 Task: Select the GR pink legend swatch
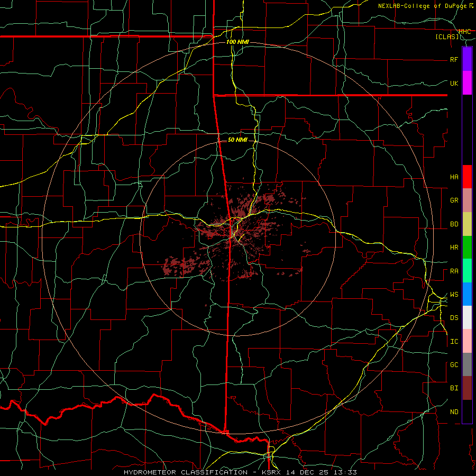(467, 200)
